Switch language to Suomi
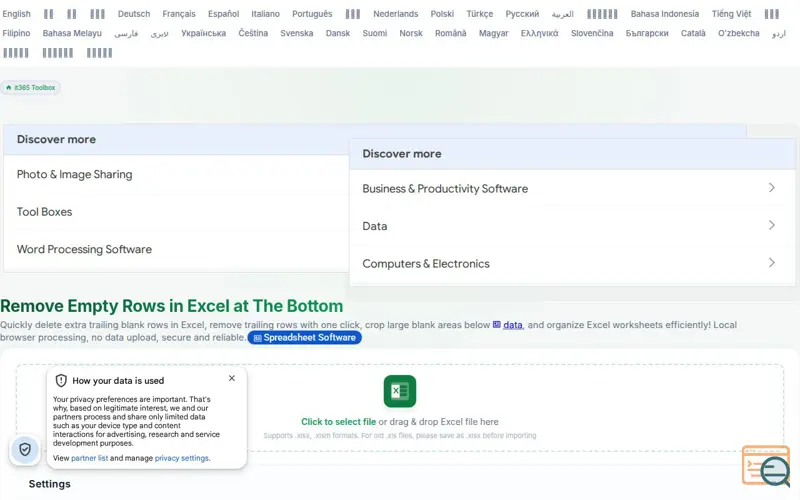800x500 pixels. coord(374,33)
